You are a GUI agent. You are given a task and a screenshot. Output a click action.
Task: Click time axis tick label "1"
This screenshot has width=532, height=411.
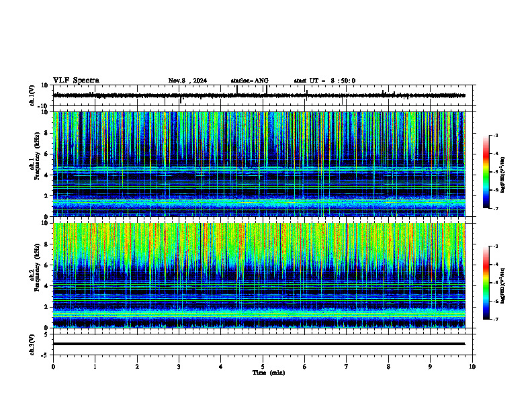[95, 367]
